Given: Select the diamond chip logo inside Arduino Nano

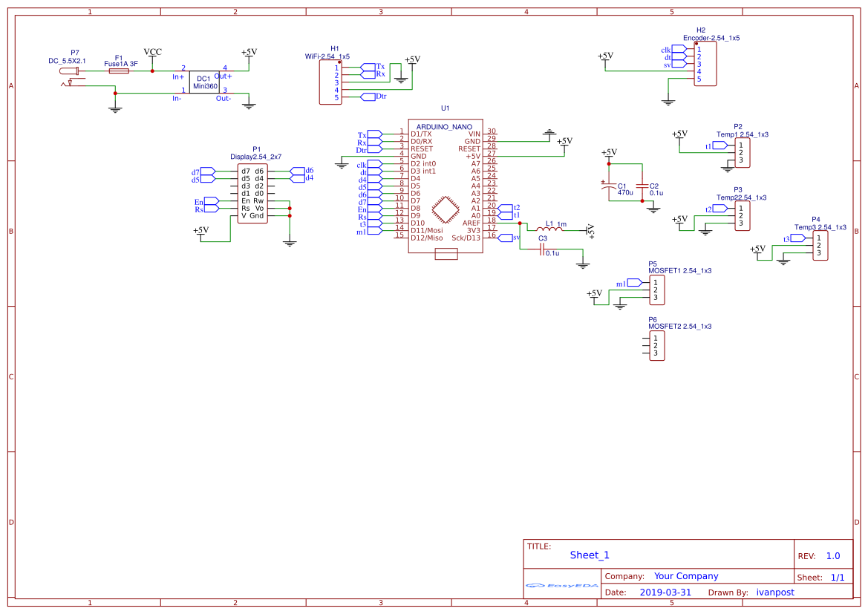Looking at the screenshot, I should coord(446,209).
